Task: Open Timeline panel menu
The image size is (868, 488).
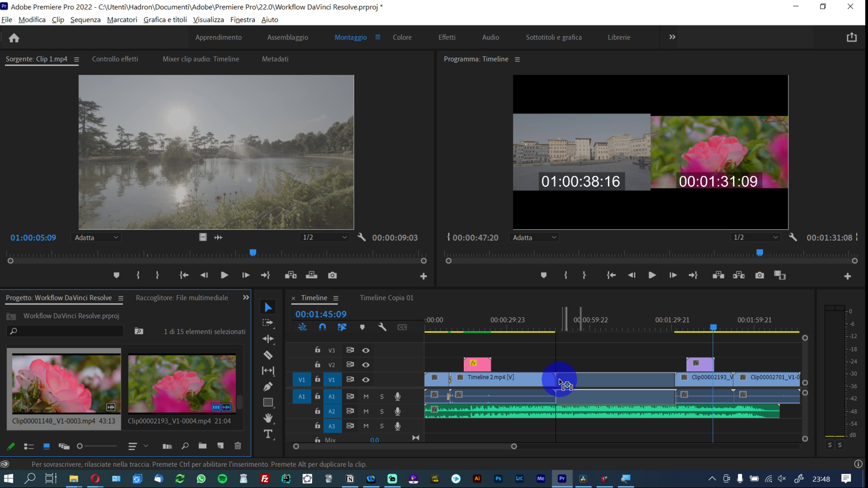Action: pos(336,298)
